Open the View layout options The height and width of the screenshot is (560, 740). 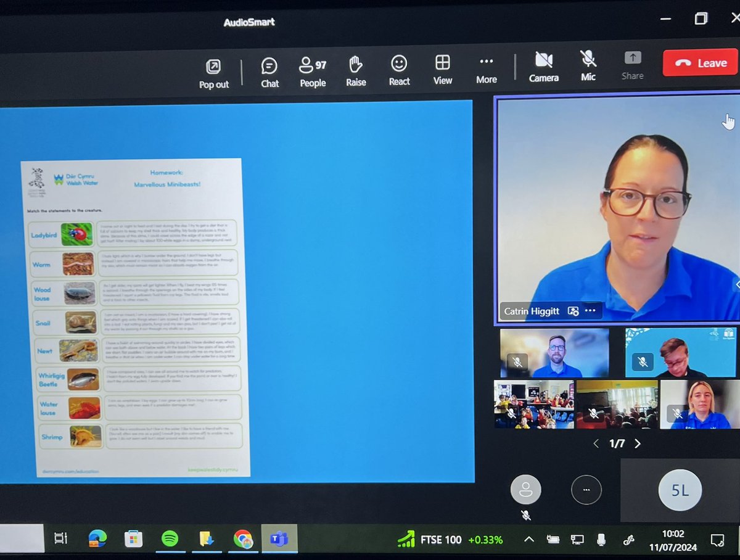coord(442,70)
